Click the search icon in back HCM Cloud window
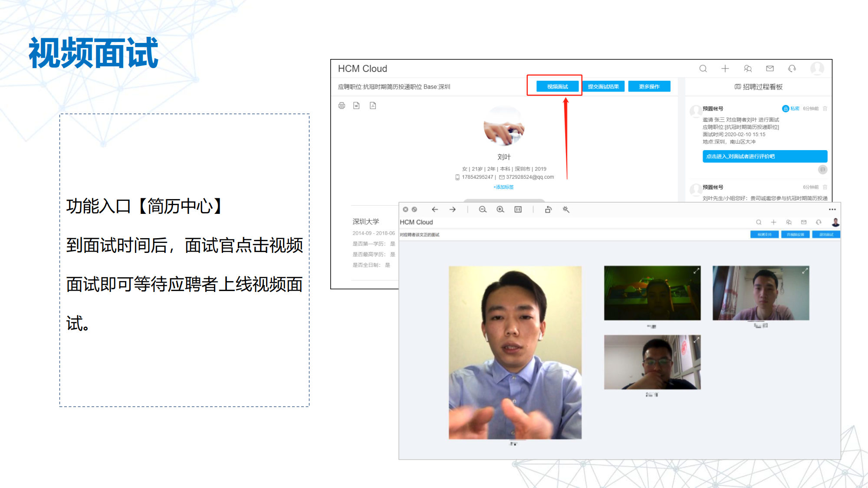868x488 pixels. coord(703,69)
